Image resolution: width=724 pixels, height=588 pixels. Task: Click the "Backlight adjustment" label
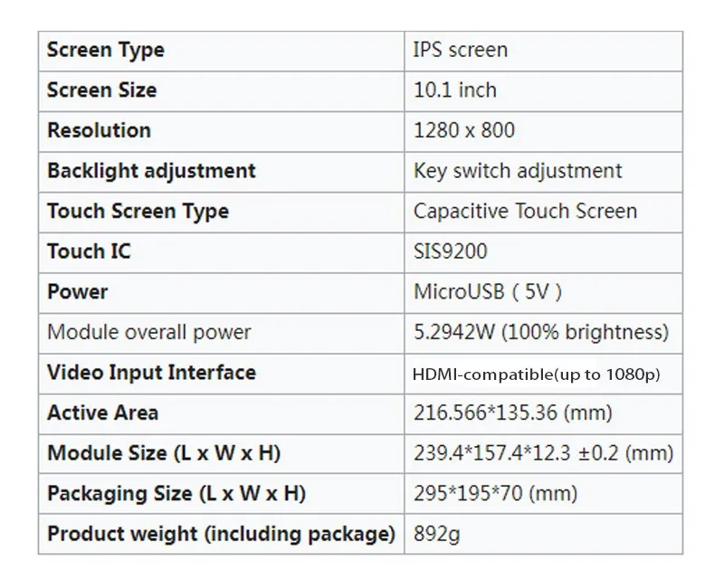coord(151,171)
